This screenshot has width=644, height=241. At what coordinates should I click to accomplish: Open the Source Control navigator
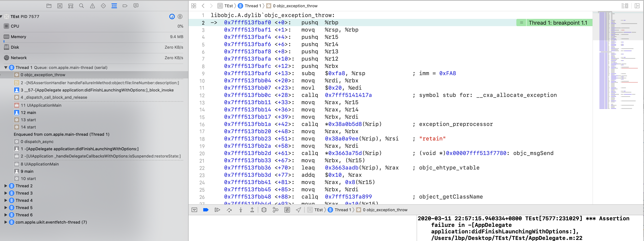[x=60, y=6]
